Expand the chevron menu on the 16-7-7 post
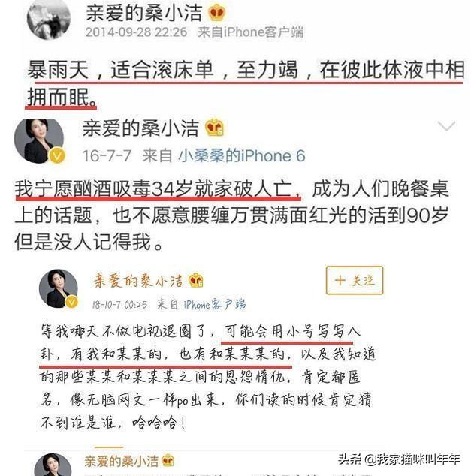Screen dimensions: 471x476 [446, 125]
